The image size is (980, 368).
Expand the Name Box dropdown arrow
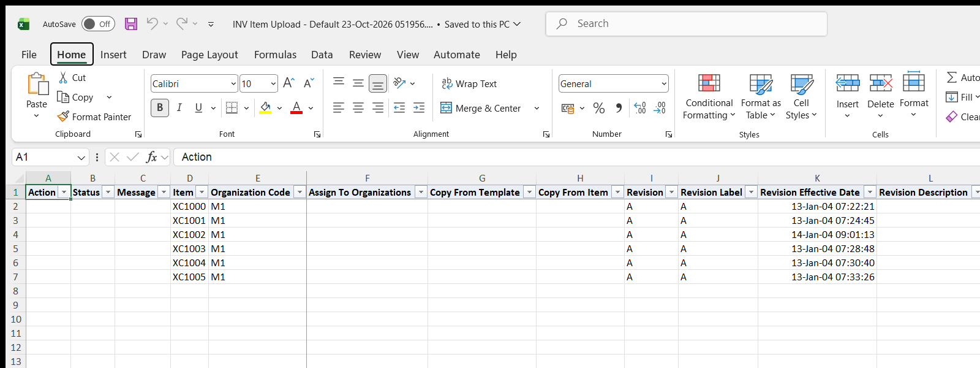click(x=81, y=158)
